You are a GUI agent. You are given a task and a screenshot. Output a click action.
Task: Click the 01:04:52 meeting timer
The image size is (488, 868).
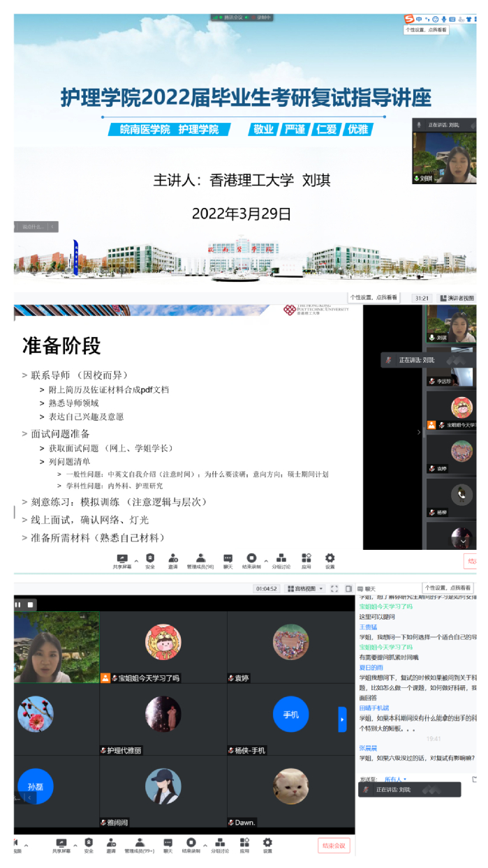[x=267, y=588]
